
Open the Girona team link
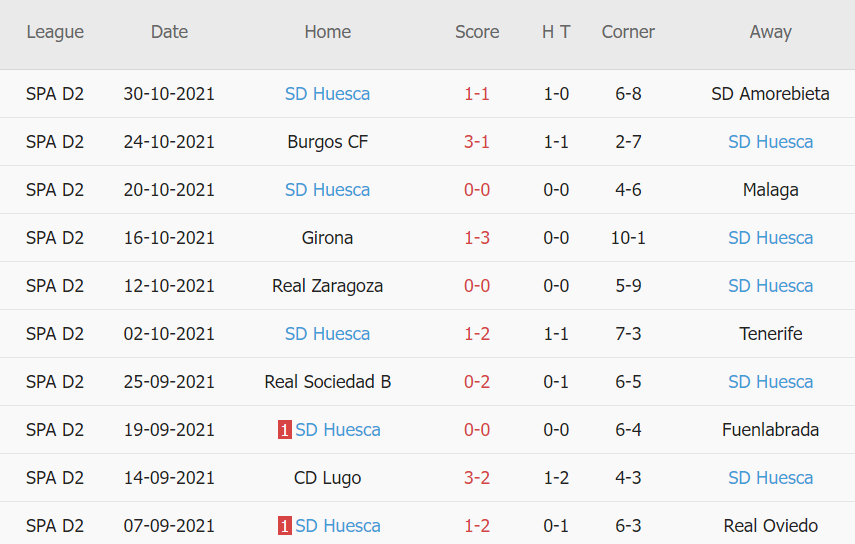(327, 238)
